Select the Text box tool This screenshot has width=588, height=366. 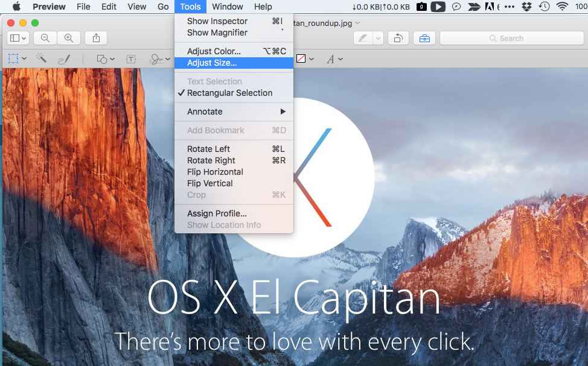coord(131,59)
